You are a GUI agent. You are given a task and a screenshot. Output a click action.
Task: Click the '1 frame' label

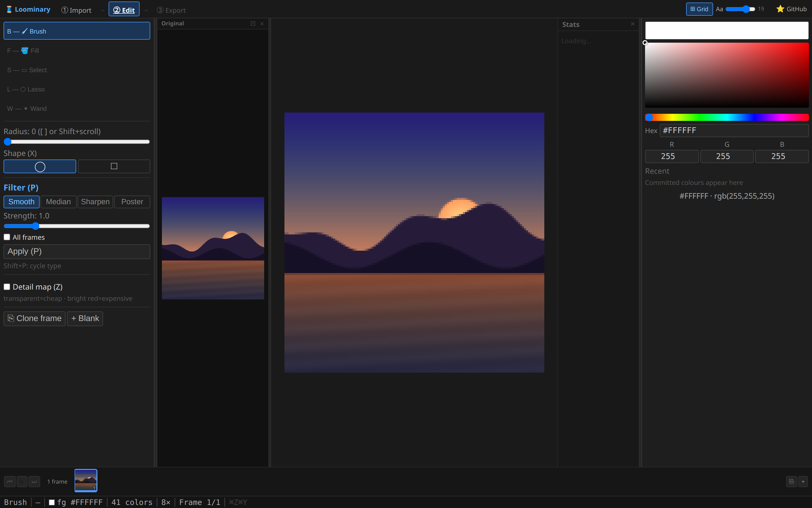click(x=57, y=482)
